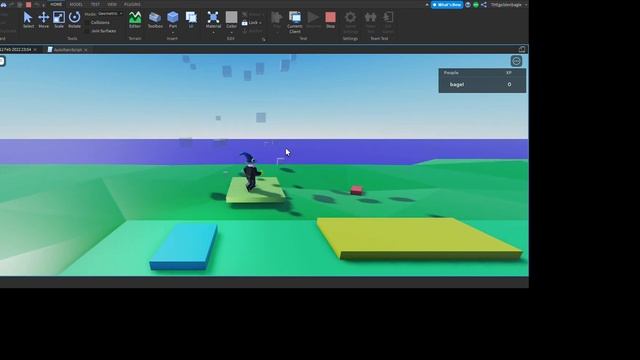Screen dimensions: 640x360
Task: Switch to the MODEL ribbon tab
Action: tap(76, 4)
